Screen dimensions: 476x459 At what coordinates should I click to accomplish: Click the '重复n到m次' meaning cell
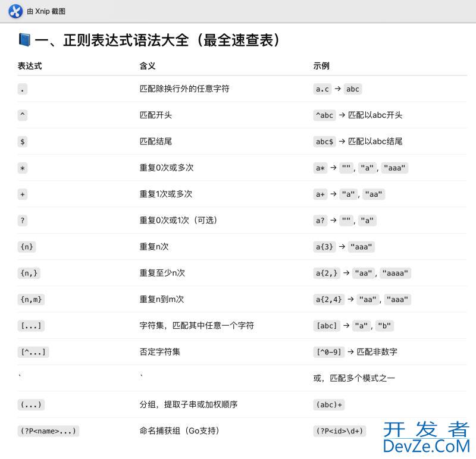[x=162, y=299]
